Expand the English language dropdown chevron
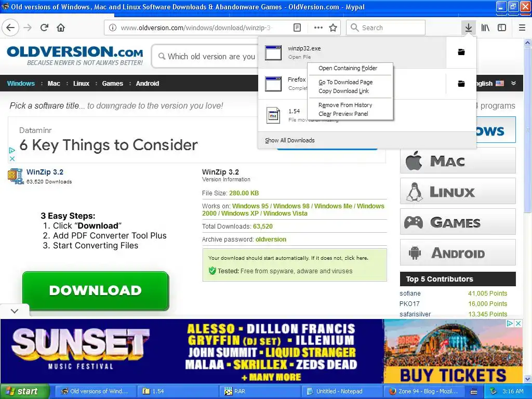Screen dimensions: 532x399 (513, 83)
